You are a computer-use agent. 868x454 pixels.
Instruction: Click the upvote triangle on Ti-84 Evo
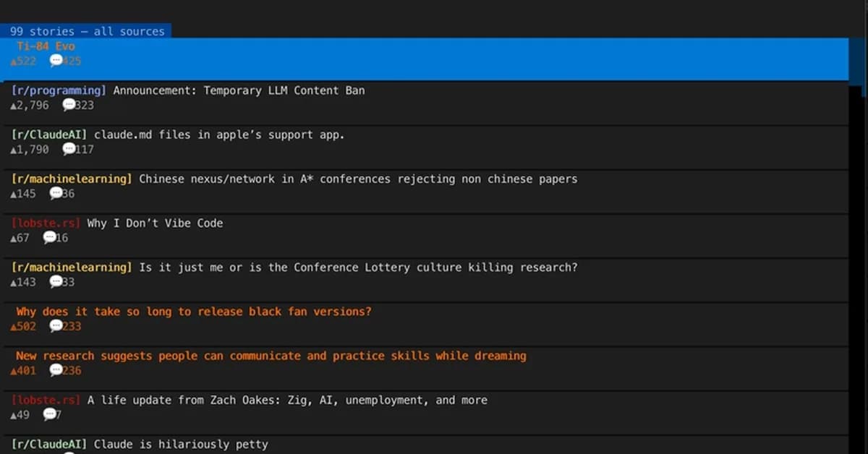(14, 61)
